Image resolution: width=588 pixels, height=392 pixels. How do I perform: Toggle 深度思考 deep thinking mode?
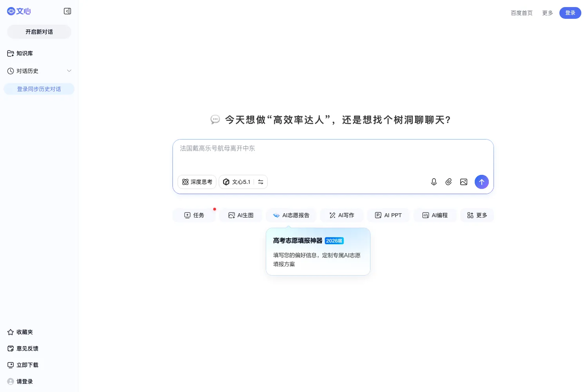pos(197,182)
